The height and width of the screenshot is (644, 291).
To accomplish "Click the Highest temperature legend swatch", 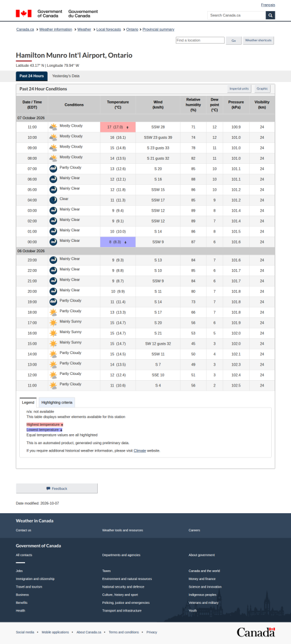I will (x=45, y=424).
